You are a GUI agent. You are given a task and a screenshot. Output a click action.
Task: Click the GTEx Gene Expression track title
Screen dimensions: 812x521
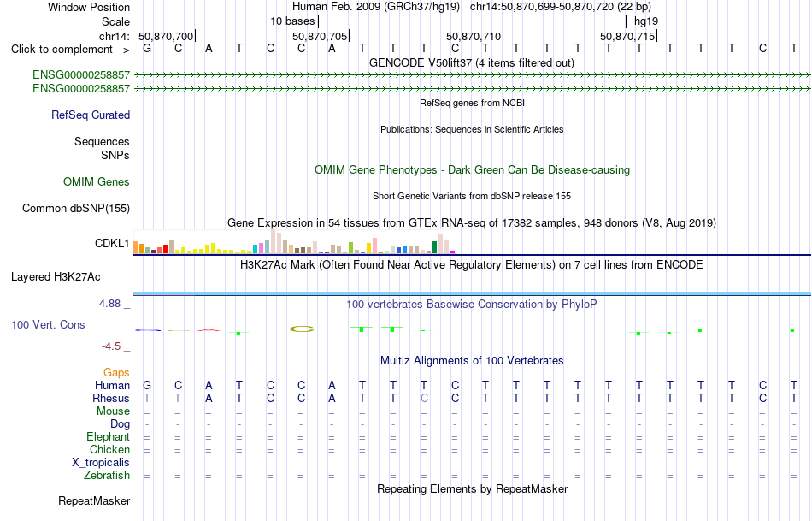pyautogui.click(x=472, y=223)
